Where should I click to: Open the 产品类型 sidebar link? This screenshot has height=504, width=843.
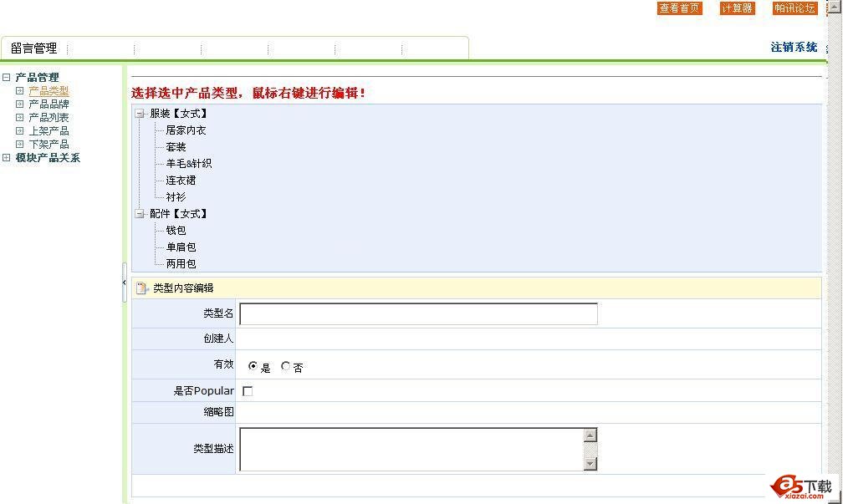49,91
